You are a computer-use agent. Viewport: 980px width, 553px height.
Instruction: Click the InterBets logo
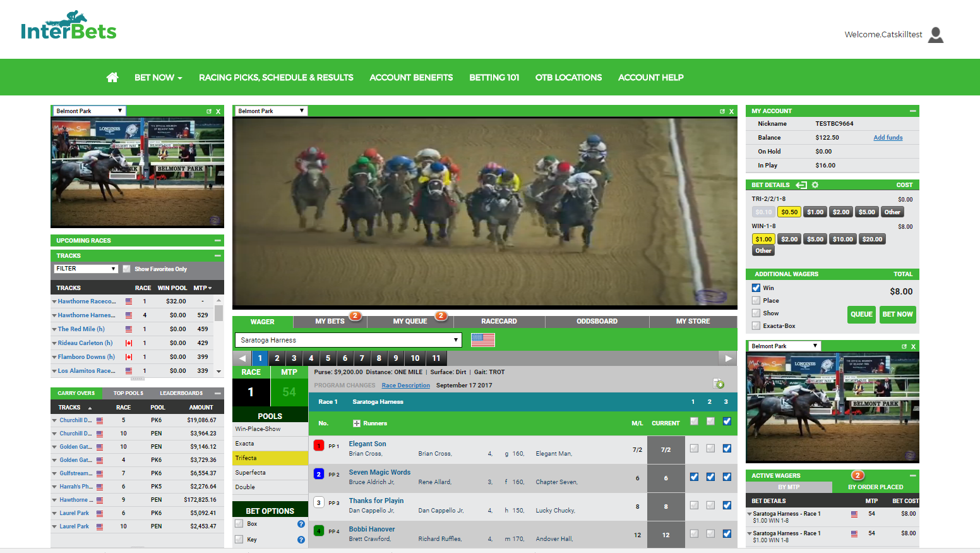[x=68, y=26]
